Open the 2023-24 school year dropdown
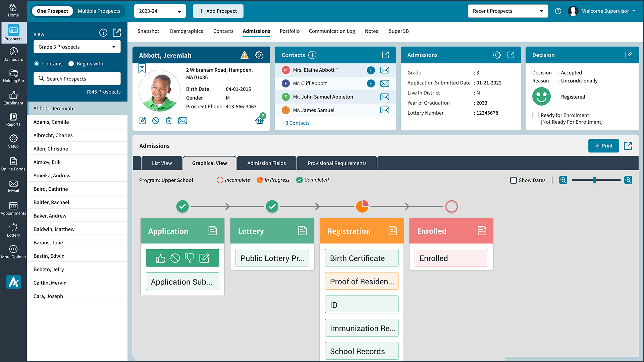The height and width of the screenshot is (362, 644). 160,11
